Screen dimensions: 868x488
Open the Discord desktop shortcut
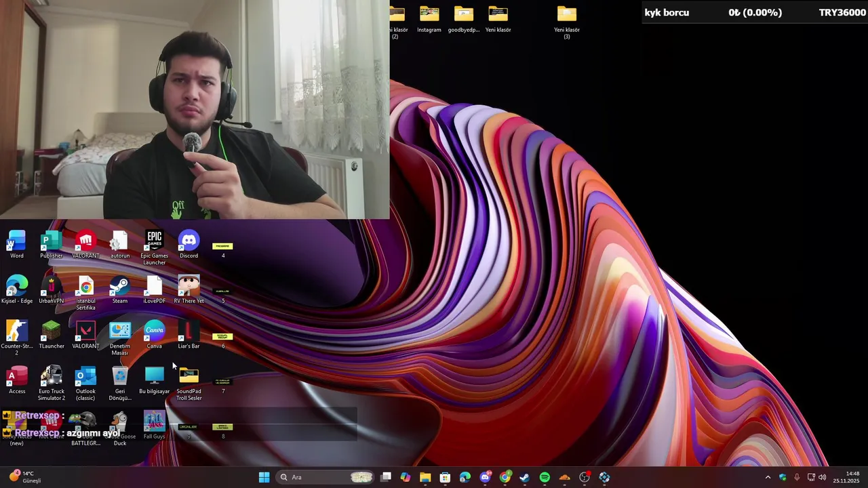click(x=189, y=244)
